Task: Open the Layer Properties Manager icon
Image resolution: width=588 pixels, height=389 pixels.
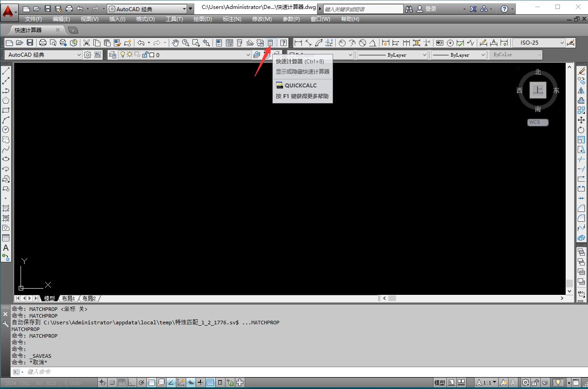Action: [113, 55]
